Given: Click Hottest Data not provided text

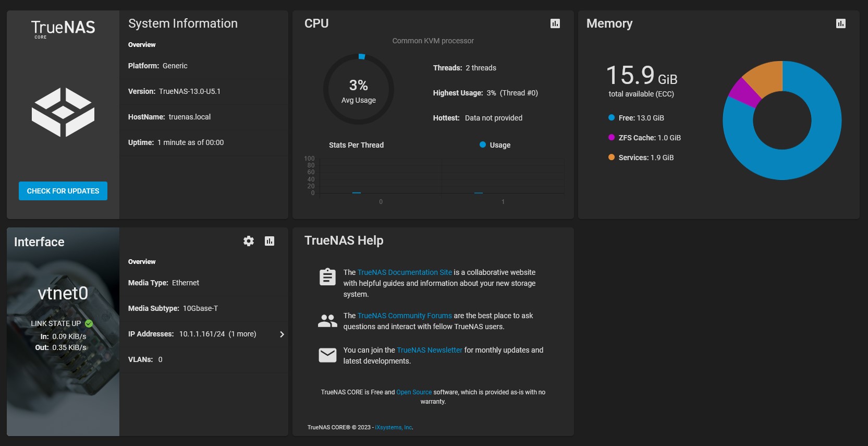Looking at the screenshot, I should tap(478, 118).
